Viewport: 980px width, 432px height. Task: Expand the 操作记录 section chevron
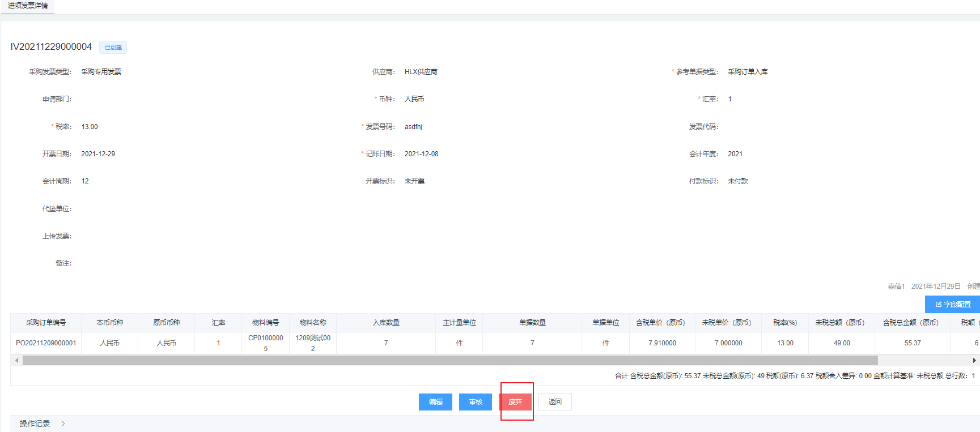click(63, 424)
